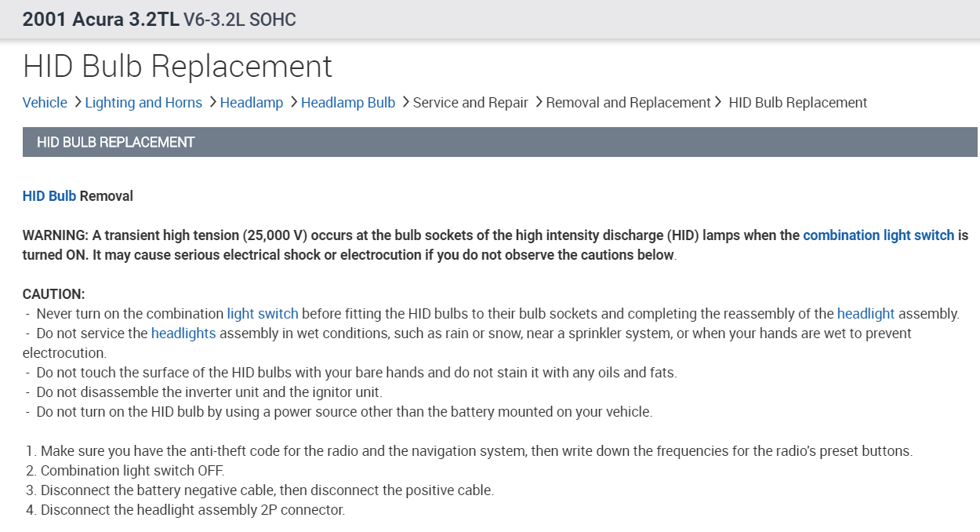Image resolution: width=980 pixels, height=532 pixels.
Task: Follow the combination light switch link in warning
Action: [878, 235]
